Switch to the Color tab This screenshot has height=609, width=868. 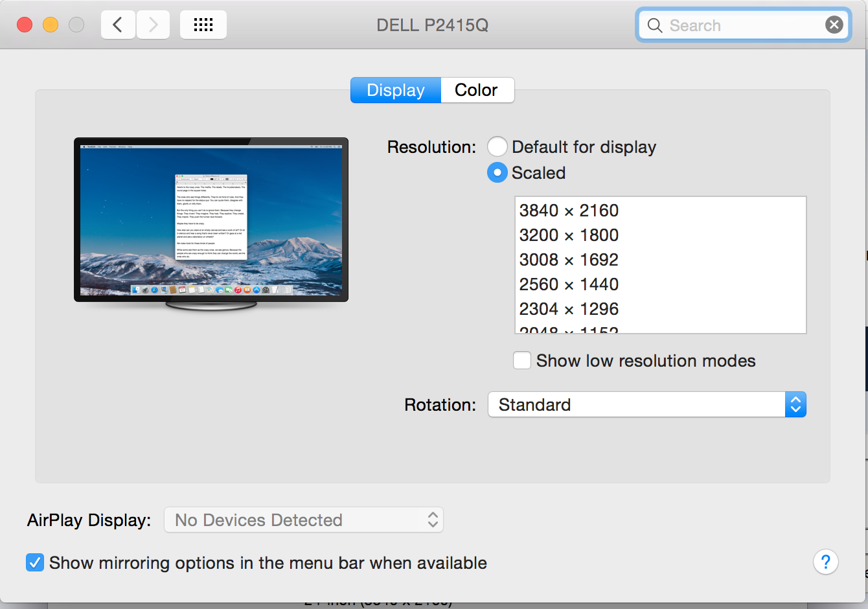click(477, 90)
